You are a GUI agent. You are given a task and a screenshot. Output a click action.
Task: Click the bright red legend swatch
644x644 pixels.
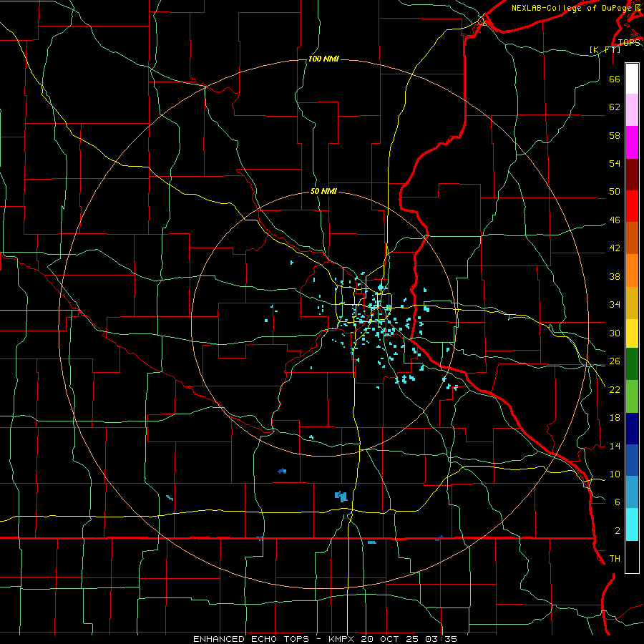(632, 206)
